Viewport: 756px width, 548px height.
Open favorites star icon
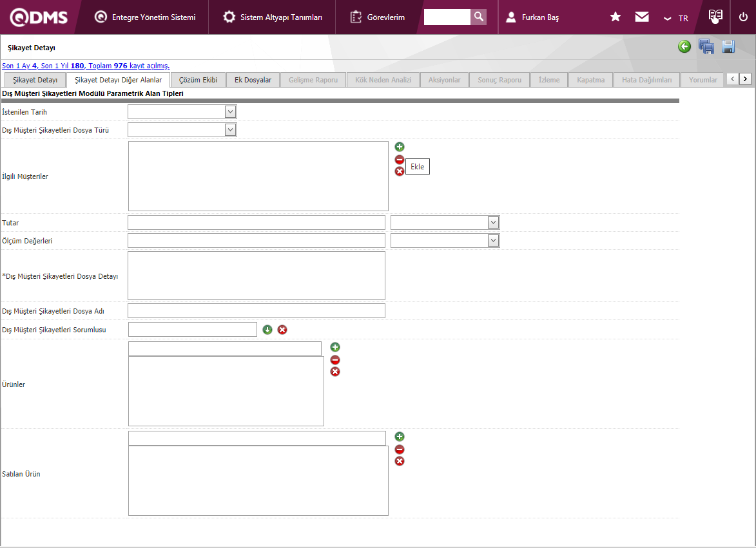(615, 17)
